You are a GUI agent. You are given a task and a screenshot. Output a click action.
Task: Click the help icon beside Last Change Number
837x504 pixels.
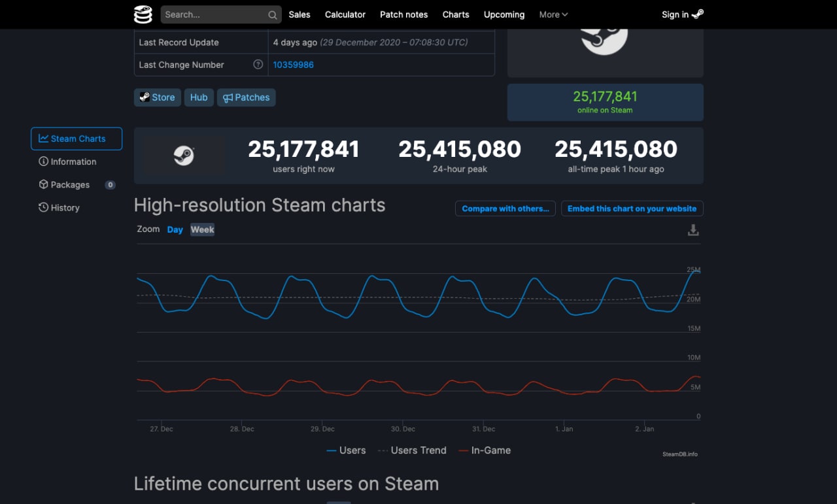[x=258, y=65]
